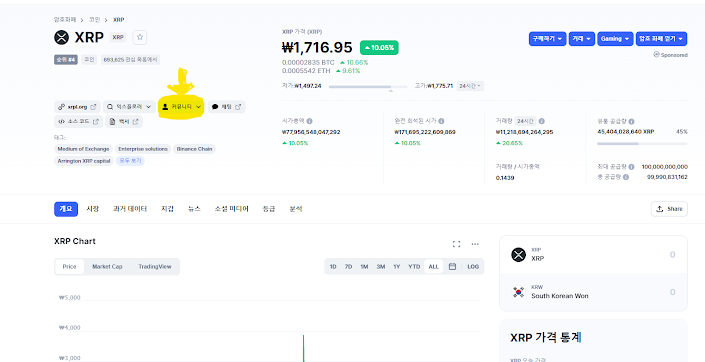The image size is (705, 362).
Task: Click the Medium of Exchange tag
Action: (x=83, y=149)
